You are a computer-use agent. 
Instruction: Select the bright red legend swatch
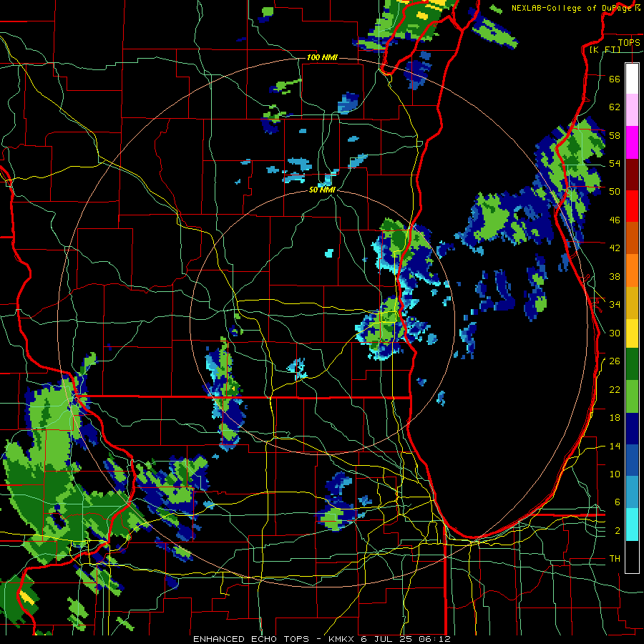632,206
